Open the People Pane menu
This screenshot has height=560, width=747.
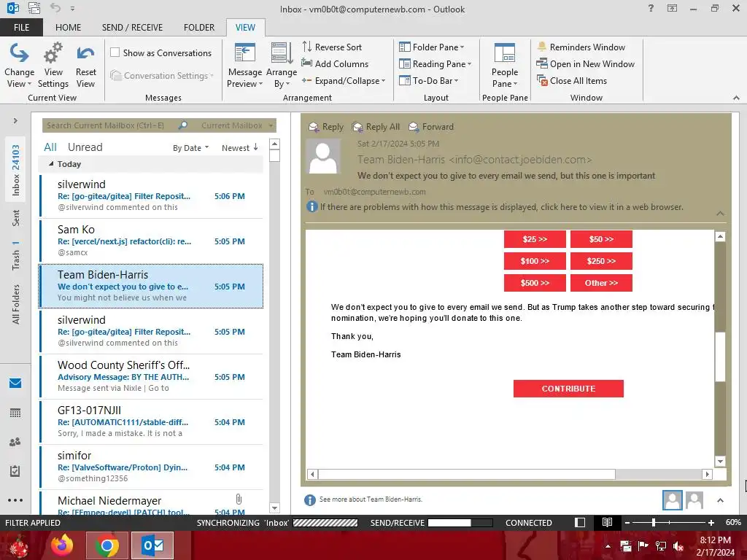505,65
